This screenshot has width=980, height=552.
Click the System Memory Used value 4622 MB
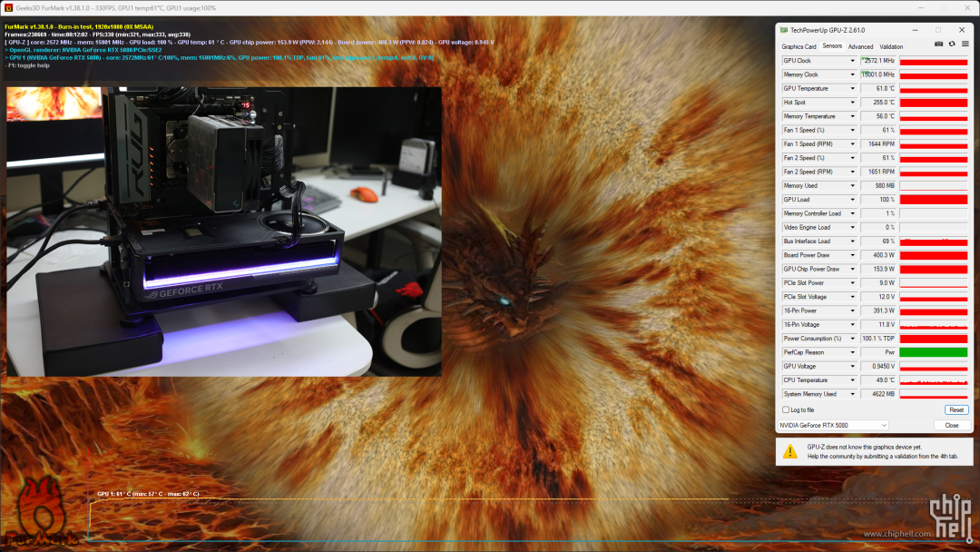[x=878, y=394]
